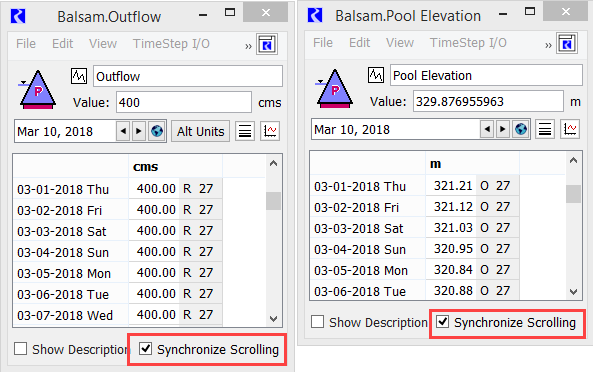Click globe icon in Pool Elevation window

point(521,129)
